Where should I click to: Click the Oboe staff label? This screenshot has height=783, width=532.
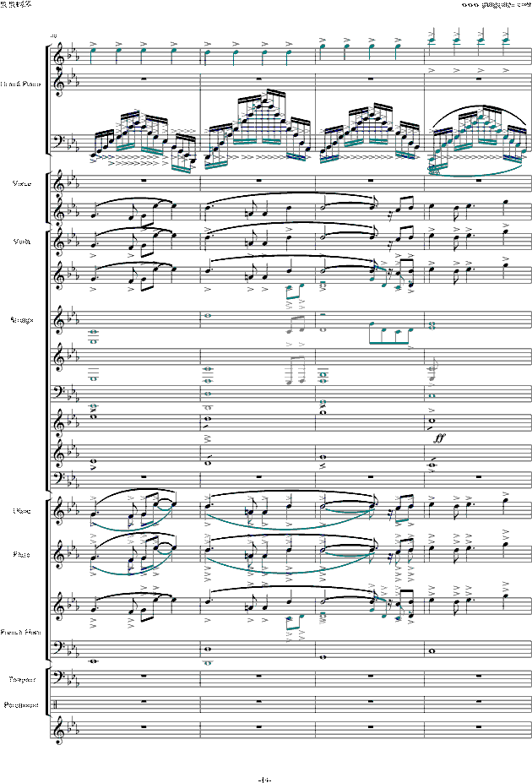pos(22,510)
